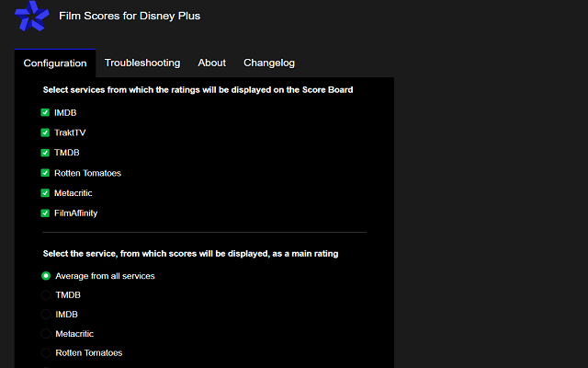
Task: Open the Configuration tab
Action: click(x=55, y=63)
